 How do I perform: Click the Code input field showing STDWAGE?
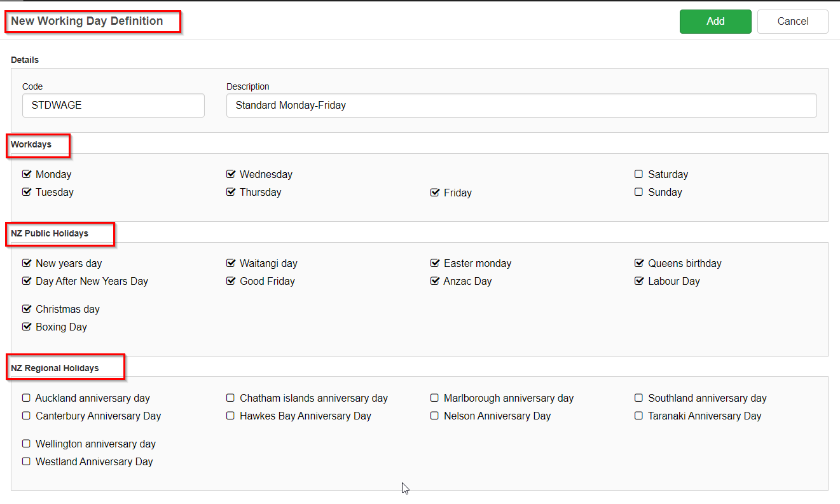click(113, 105)
